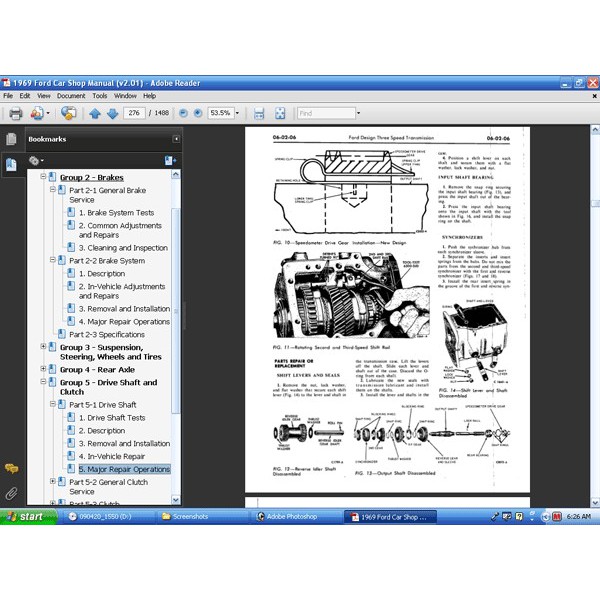Click the bookmarks panel scroll down arrow

click(x=176, y=500)
